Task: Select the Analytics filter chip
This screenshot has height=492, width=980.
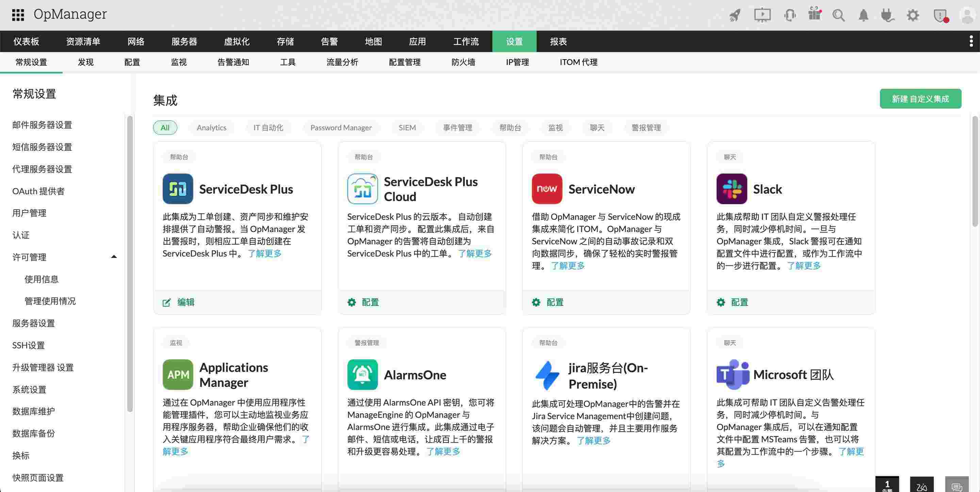Action: tap(211, 128)
